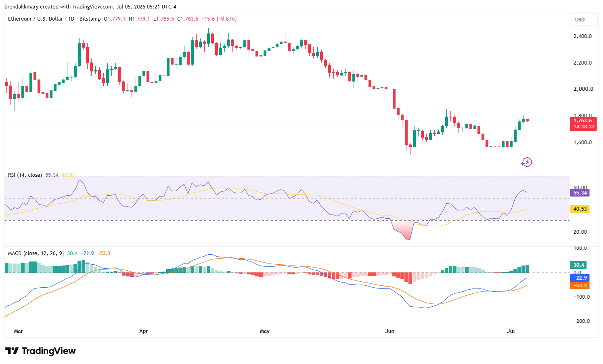603x364 pixels.
Task: Click the MACD (close, 12, 26, 9) indicator title
Action: pyautogui.click(x=36, y=253)
